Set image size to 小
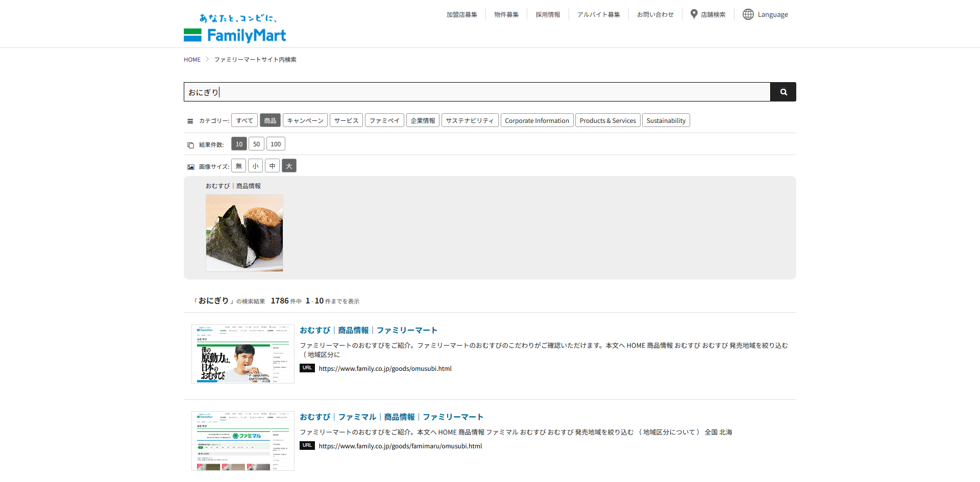The width and height of the screenshot is (980, 482). tap(255, 166)
